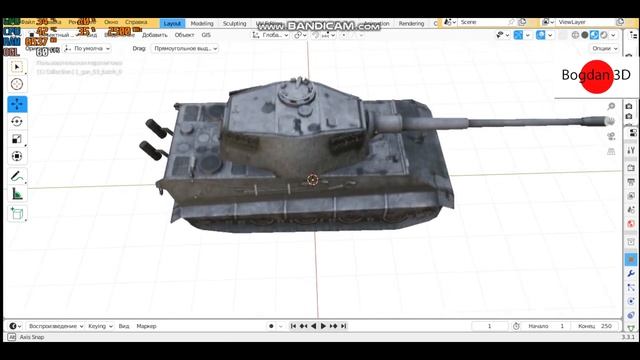Open the Output properties tab
The width and height of the screenshot is (640, 360).
tap(631, 182)
